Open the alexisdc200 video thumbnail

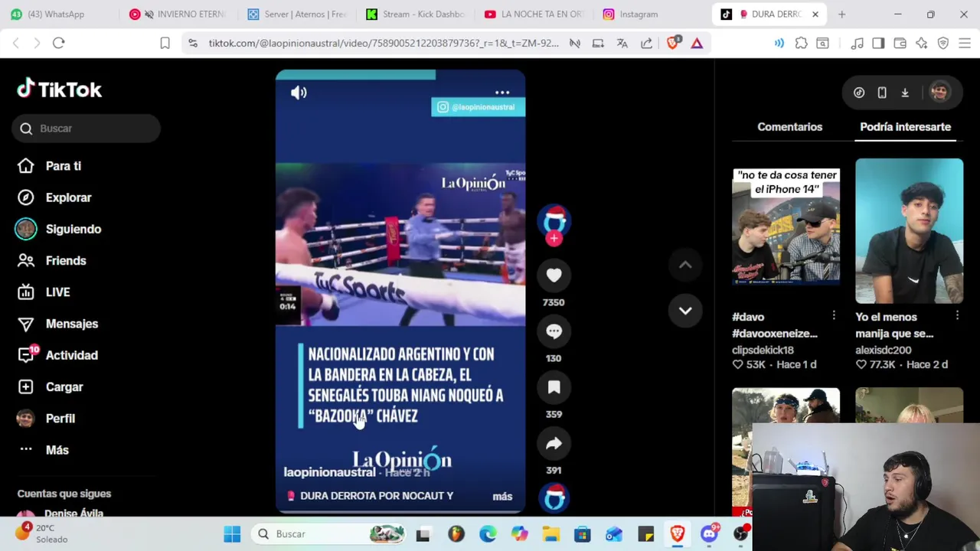pos(909,231)
